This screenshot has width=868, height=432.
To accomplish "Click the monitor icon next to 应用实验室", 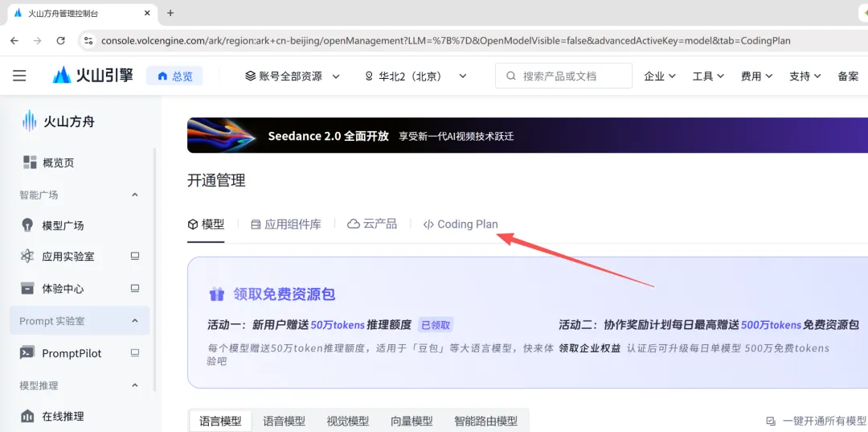I will 134,256.
